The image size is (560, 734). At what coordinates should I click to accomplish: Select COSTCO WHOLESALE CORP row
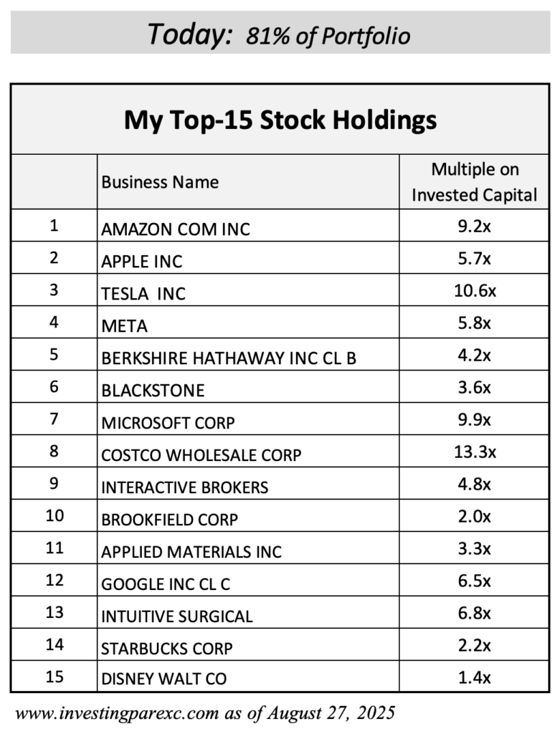click(x=280, y=452)
